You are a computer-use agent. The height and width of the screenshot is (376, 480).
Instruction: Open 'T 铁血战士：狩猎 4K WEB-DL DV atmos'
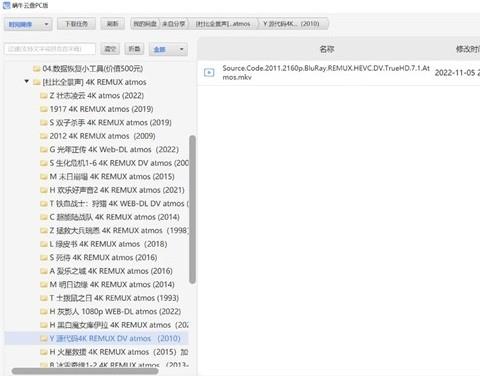[x=119, y=203]
